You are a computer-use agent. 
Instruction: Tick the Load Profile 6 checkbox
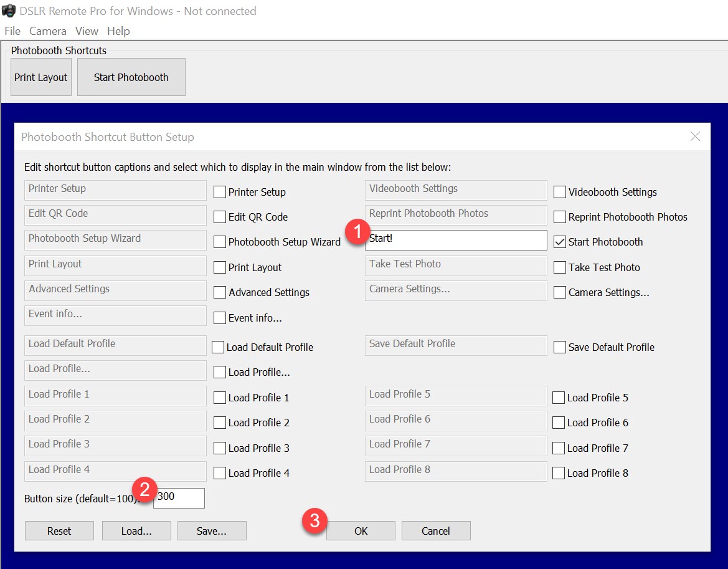[x=559, y=422]
